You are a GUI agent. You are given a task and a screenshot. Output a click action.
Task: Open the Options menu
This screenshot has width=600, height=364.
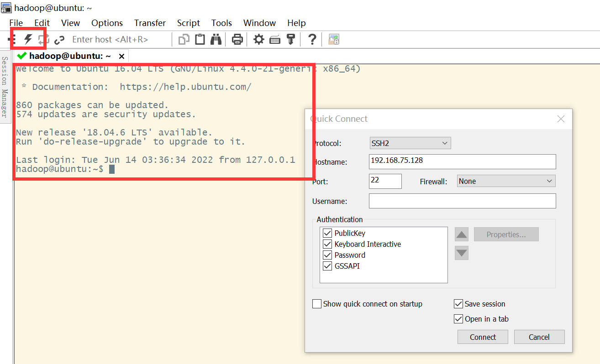107,23
